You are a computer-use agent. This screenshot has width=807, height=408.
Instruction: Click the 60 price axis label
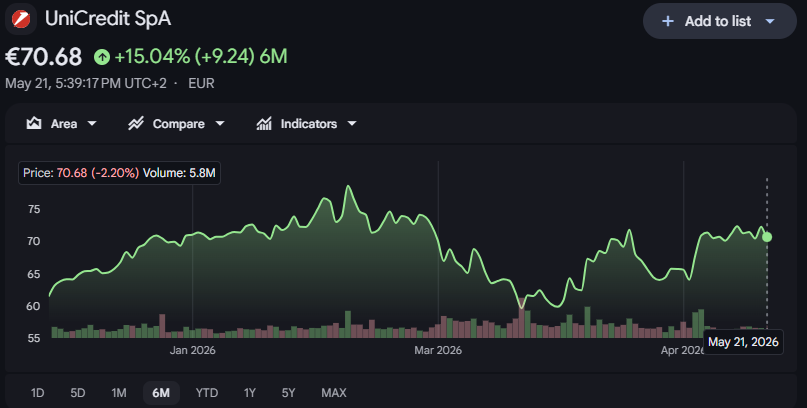[33, 306]
